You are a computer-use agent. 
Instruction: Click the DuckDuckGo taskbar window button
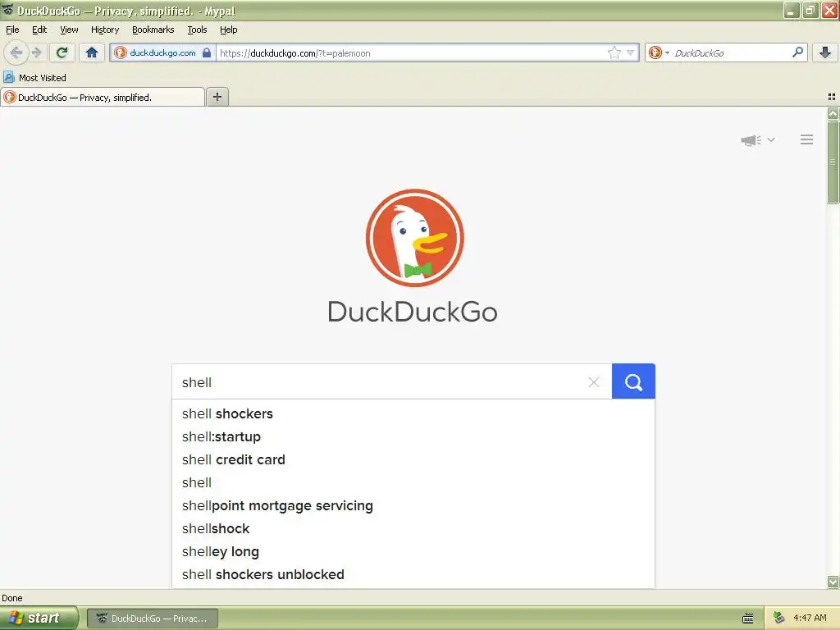tap(152, 619)
